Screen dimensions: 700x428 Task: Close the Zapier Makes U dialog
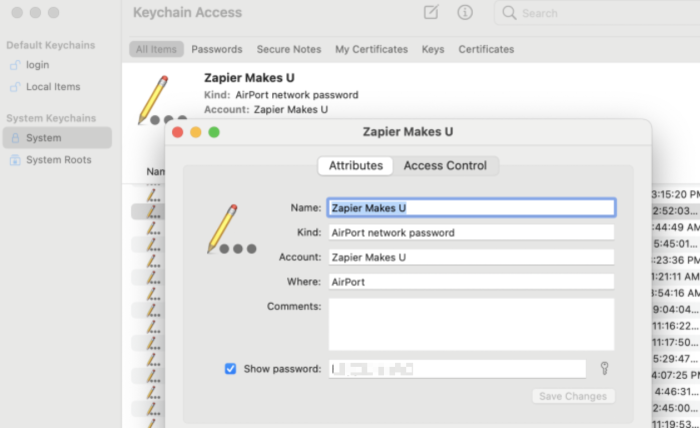178,132
